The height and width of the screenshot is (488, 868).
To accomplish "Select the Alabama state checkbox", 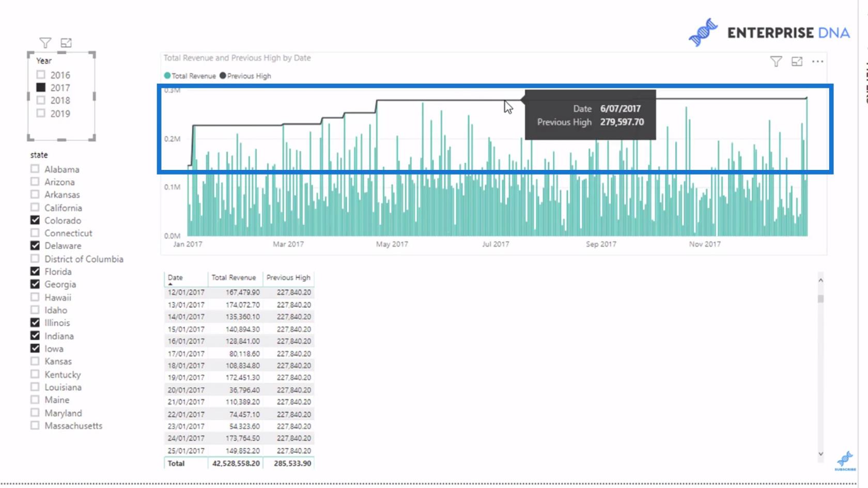I will pyautogui.click(x=35, y=169).
